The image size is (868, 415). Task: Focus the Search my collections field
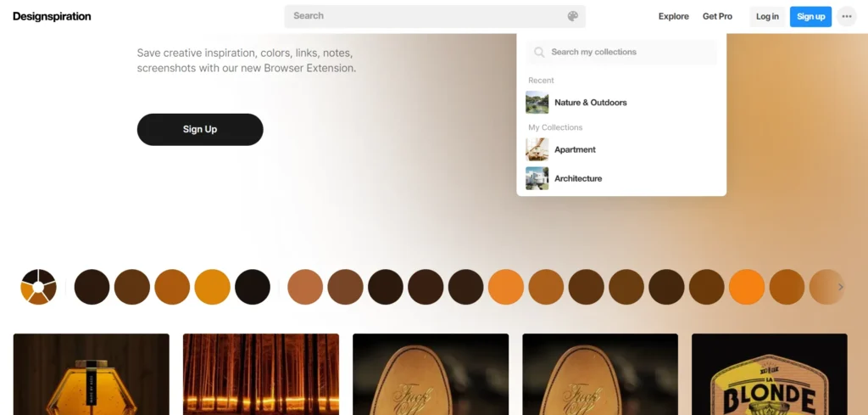(x=621, y=52)
